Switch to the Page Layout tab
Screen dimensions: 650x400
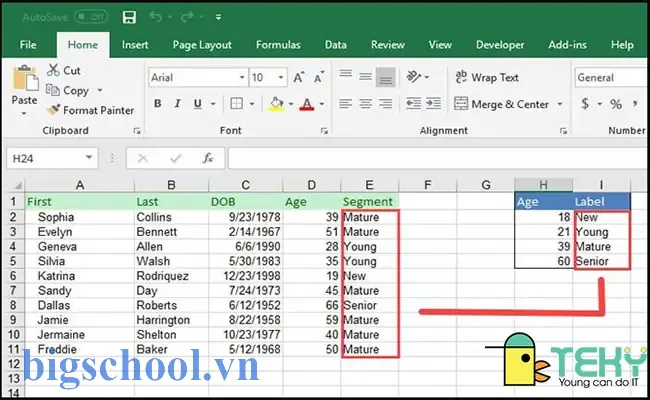tap(202, 45)
